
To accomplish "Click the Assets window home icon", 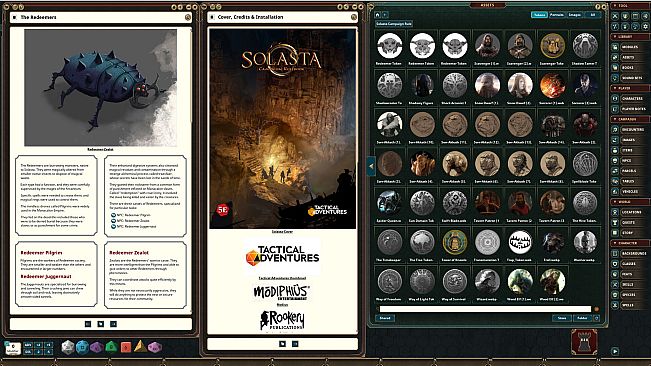I will coord(377,15).
